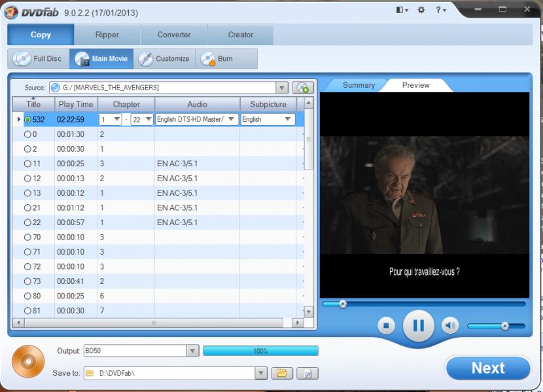Image resolution: width=543 pixels, height=392 pixels.
Task: Switch to the Converter tab
Action: pyautogui.click(x=174, y=35)
